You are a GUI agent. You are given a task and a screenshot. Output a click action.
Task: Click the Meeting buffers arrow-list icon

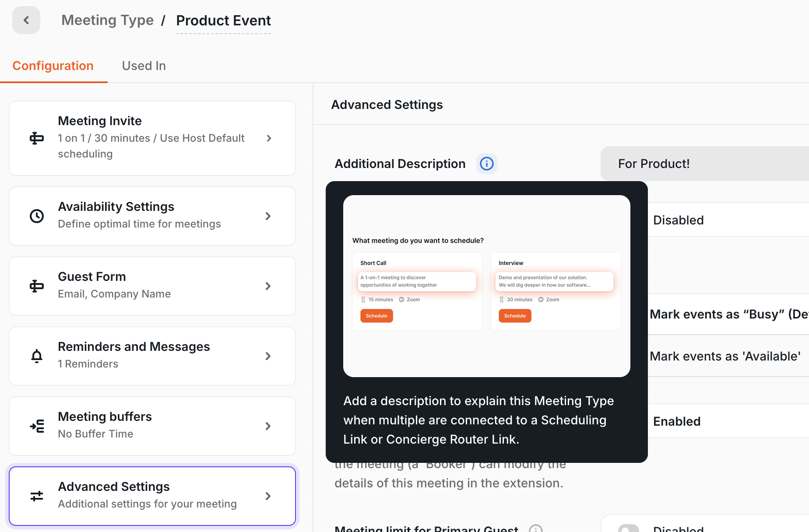click(37, 426)
